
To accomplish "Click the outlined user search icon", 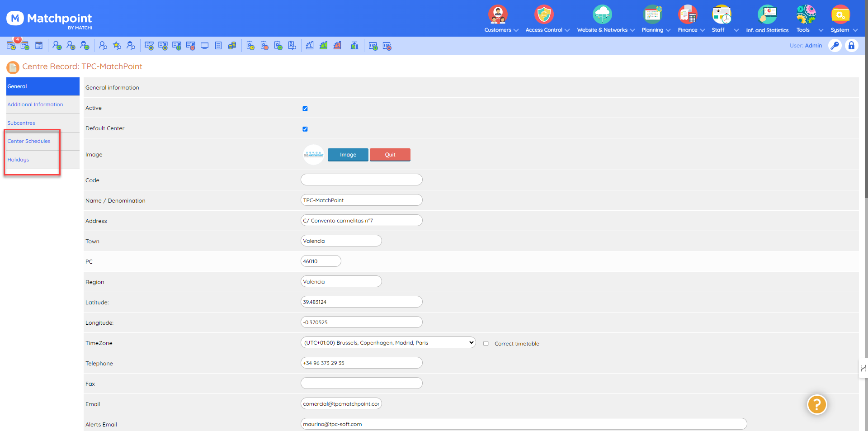I will pos(103,46).
